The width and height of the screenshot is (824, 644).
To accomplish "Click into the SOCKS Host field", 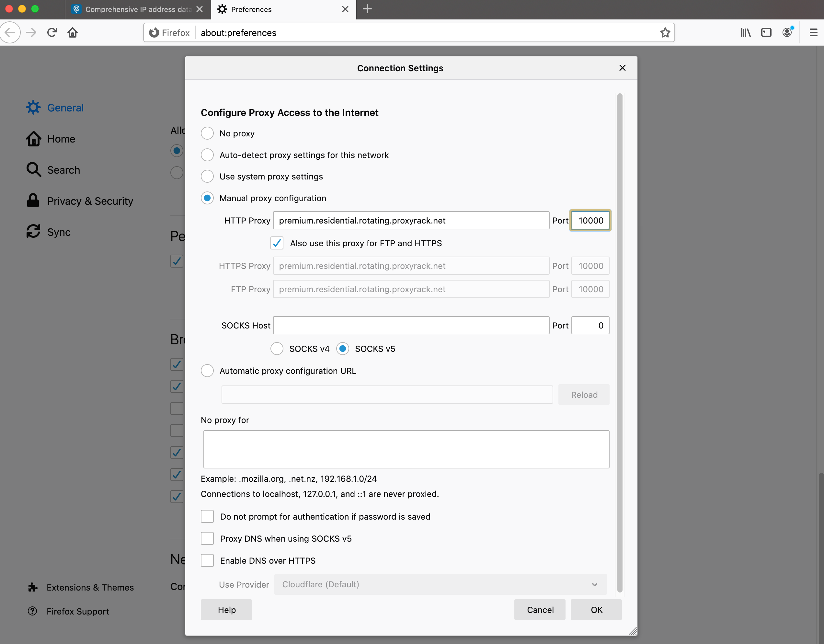I will click(411, 325).
